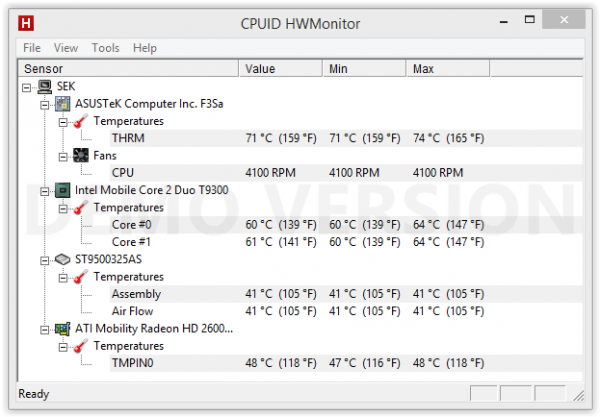Click the ST9500325AS hard drive icon
Viewport: 600px width, 417px height.
pyautogui.click(x=62, y=259)
